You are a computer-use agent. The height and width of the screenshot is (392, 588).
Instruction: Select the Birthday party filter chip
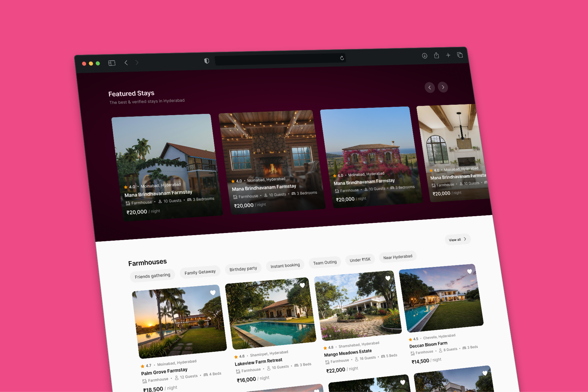point(243,269)
